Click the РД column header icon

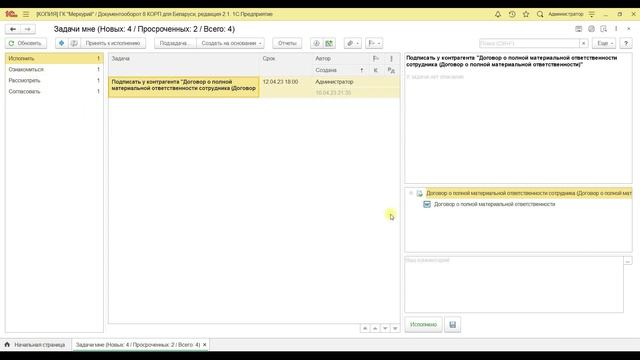pyautogui.click(x=391, y=70)
